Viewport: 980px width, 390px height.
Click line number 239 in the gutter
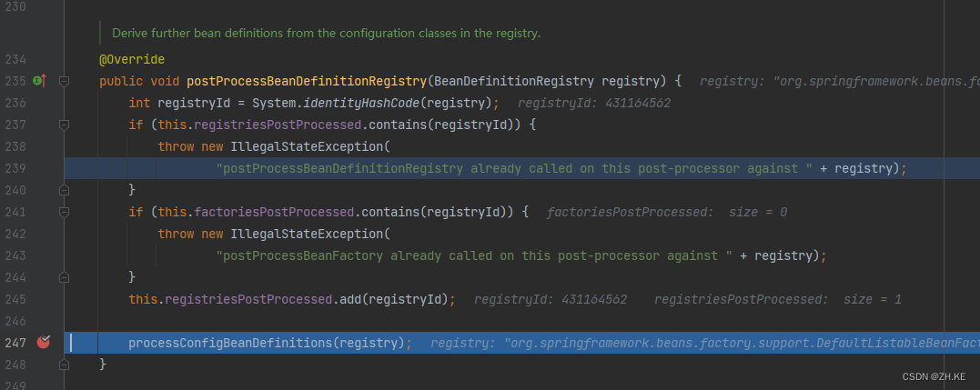[15, 168]
